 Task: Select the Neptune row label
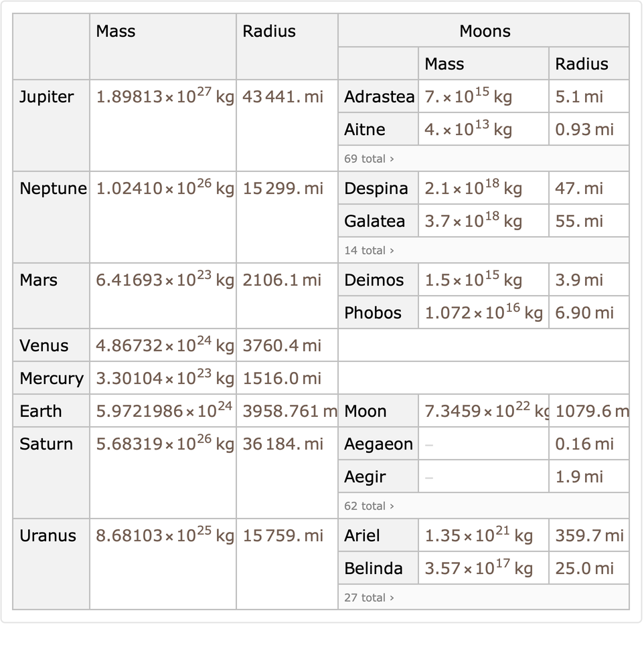53,189
